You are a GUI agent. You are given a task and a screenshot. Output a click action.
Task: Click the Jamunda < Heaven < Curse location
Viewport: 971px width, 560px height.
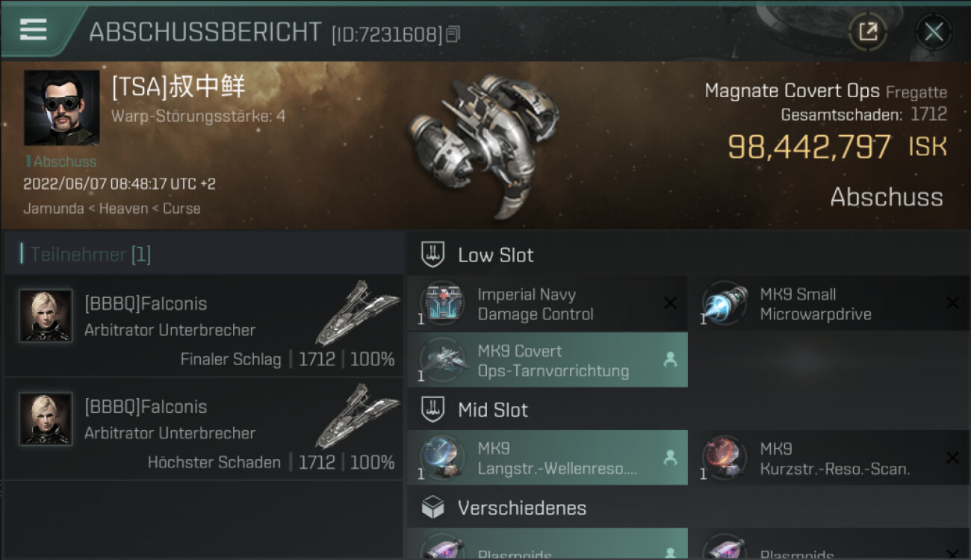click(112, 208)
